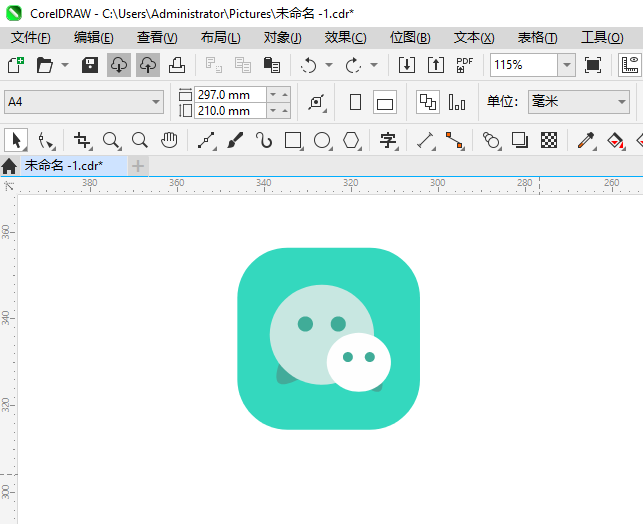Open the 文本(X) menu
The image size is (643, 524).
tap(474, 38)
